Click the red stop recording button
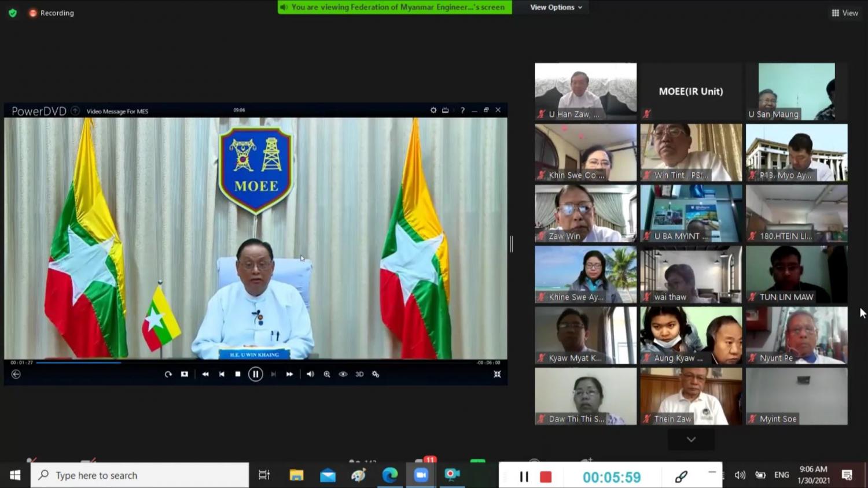 point(546,476)
